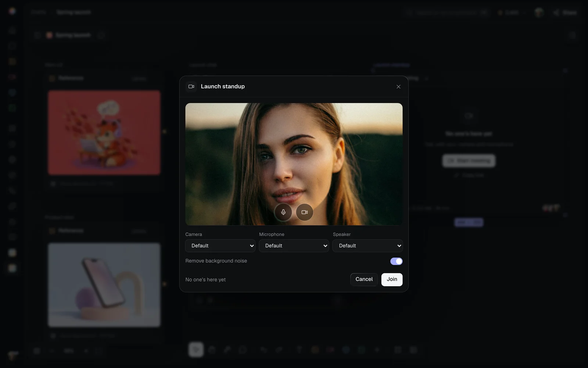
Task: Click the Join button
Action: pyautogui.click(x=392, y=279)
